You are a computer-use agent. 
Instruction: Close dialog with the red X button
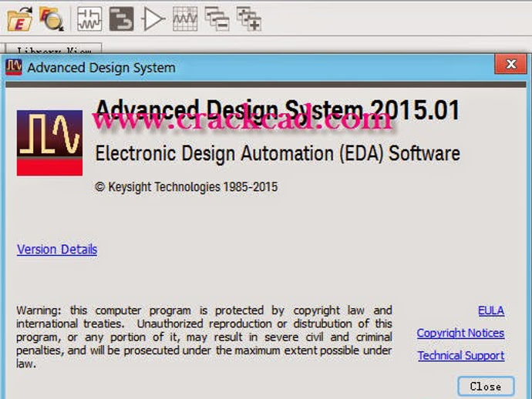pyautogui.click(x=511, y=64)
